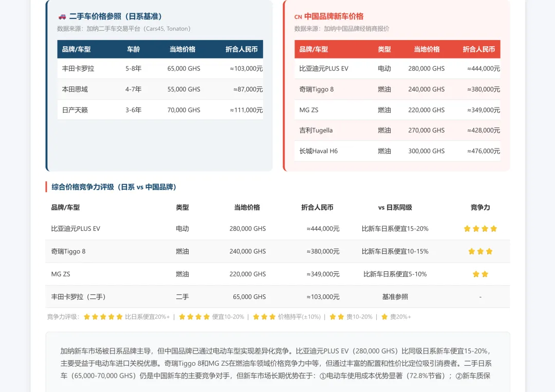Click the summary paragraph starting 加纳新车市场

tap(276, 363)
